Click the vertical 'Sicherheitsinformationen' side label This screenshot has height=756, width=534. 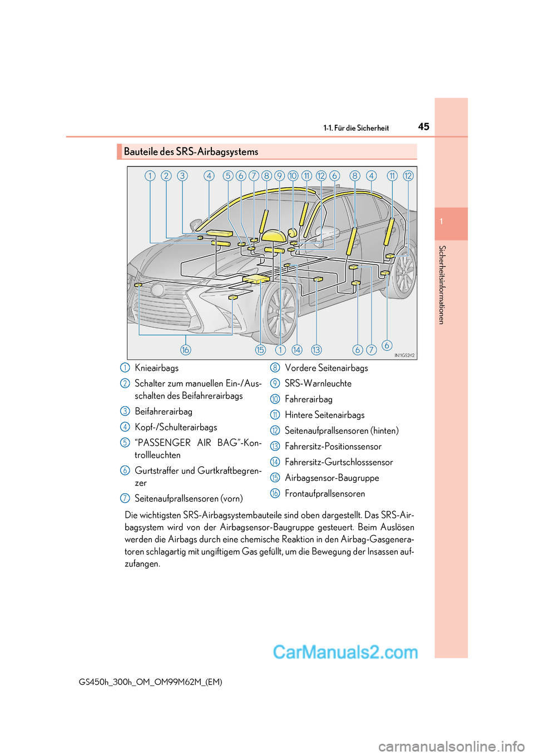point(442,284)
